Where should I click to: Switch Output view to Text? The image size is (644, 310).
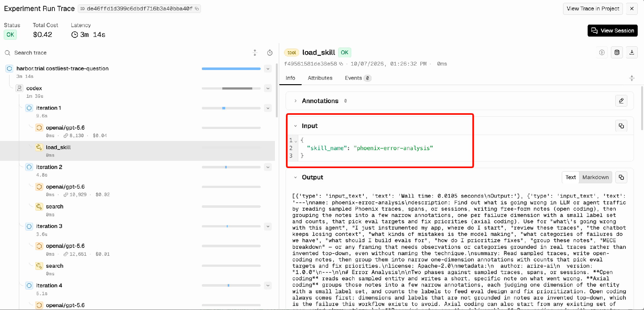571,177
